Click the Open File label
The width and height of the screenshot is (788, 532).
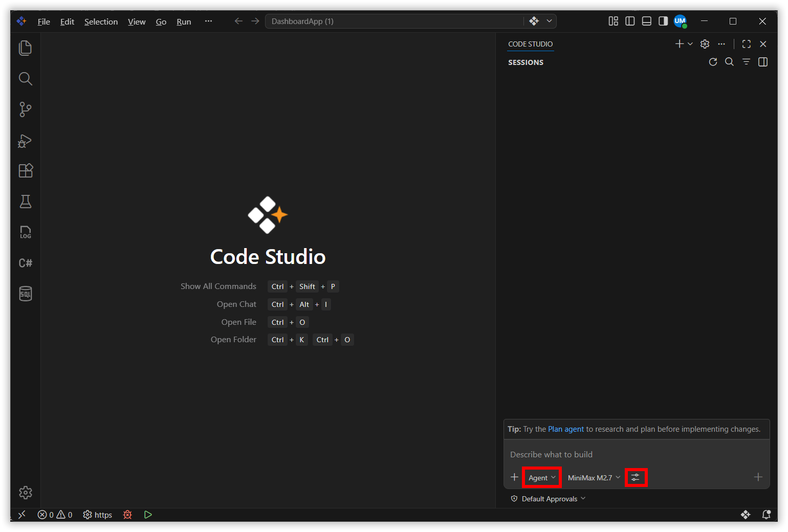point(238,322)
